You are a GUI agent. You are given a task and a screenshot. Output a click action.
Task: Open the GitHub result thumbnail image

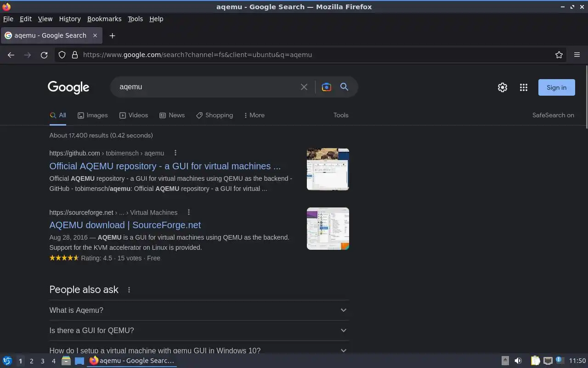coord(328,169)
